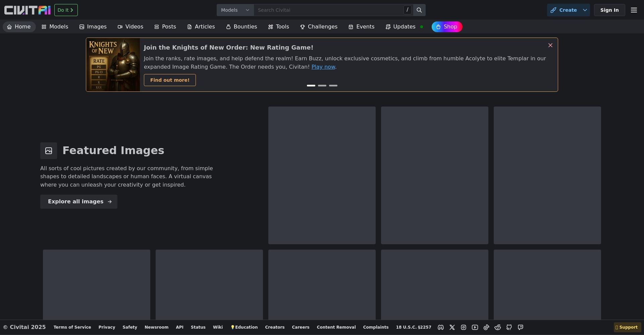Open the Careers footer link
Screen dimensions: 644x335
coord(301,327)
